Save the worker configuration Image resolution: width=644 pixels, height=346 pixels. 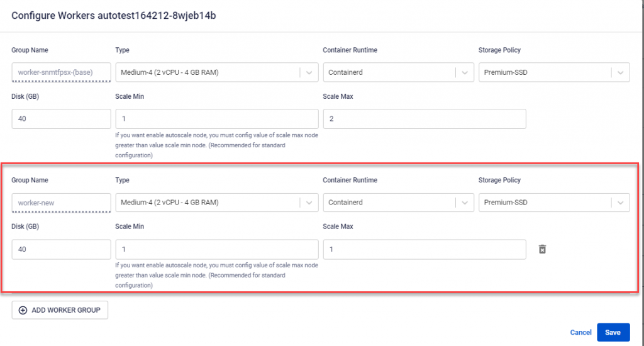coord(613,332)
